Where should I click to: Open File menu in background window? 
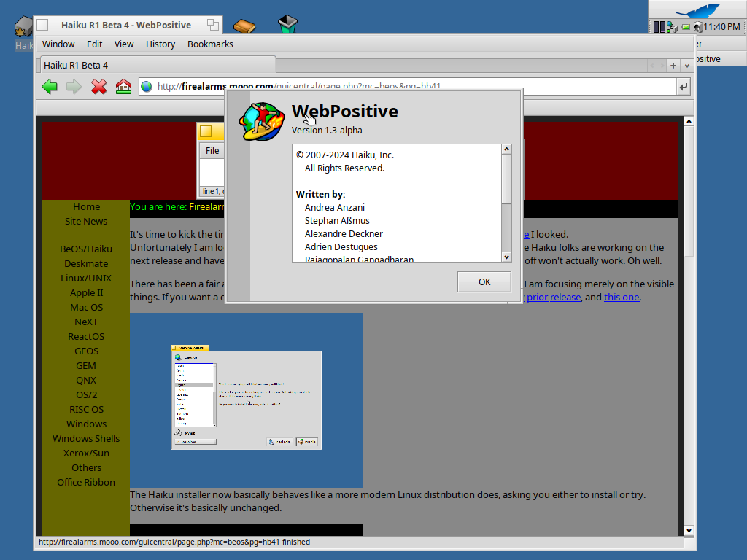pos(212,150)
